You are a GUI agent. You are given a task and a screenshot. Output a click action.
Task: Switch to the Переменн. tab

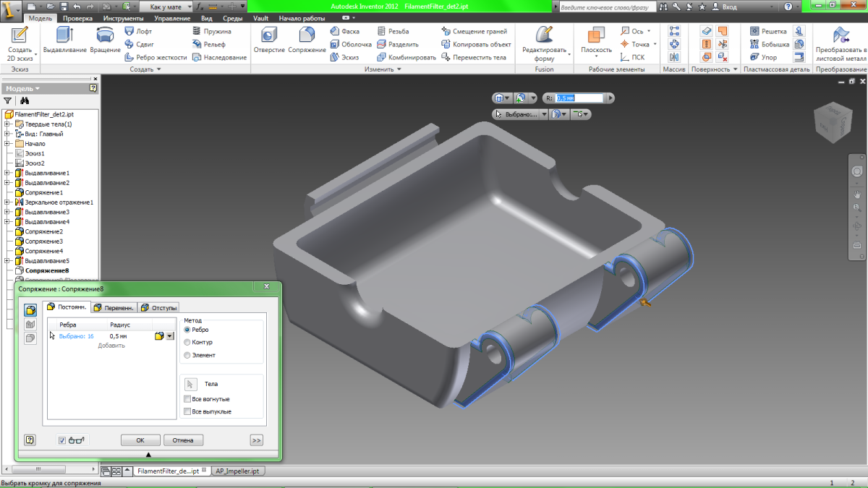(x=114, y=307)
